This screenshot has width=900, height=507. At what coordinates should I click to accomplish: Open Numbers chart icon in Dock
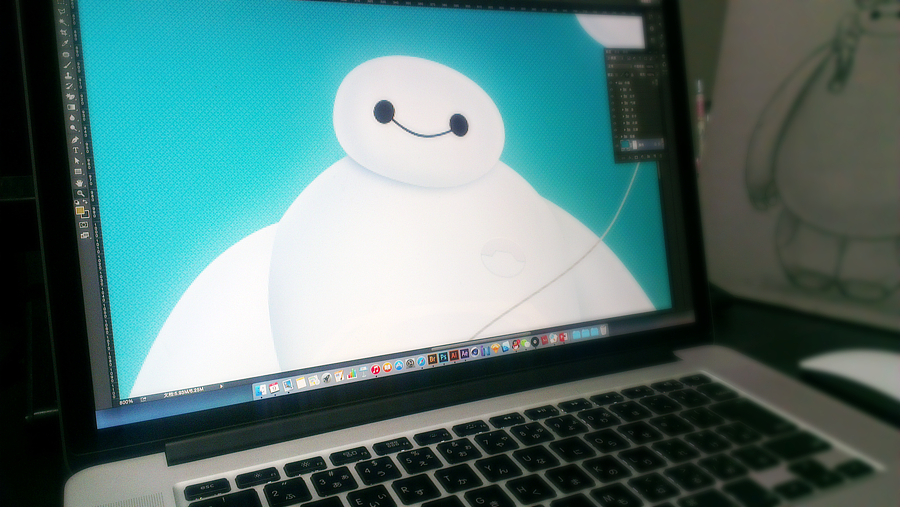[352, 374]
